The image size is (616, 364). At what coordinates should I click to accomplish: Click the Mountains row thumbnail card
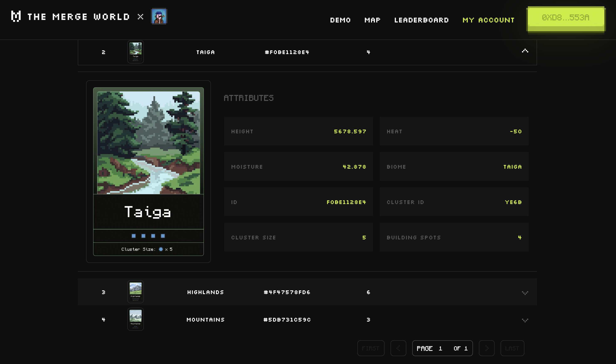tap(135, 319)
